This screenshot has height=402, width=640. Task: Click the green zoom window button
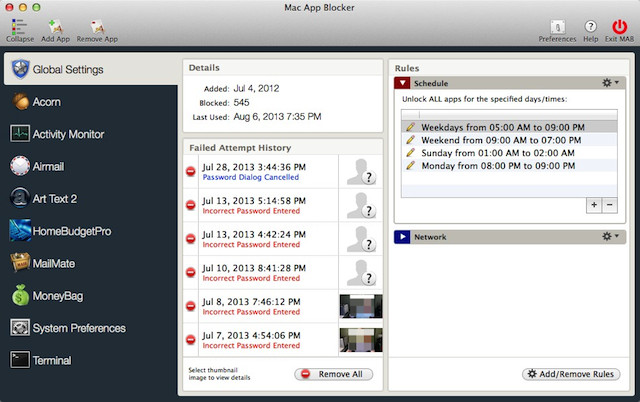coord(36,7)
